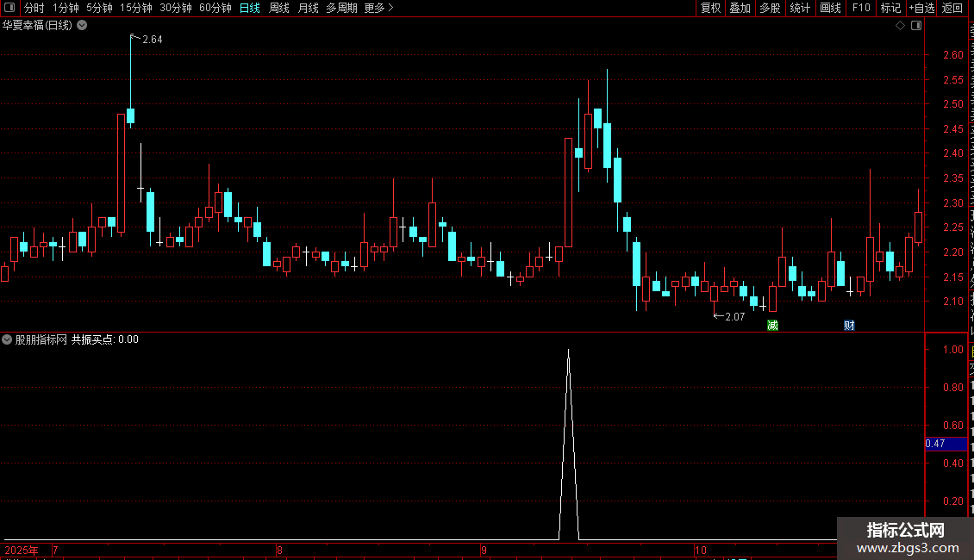Select the 60分钟 period
The width and height of the screenshot is (974, 560).
point(215,8)
